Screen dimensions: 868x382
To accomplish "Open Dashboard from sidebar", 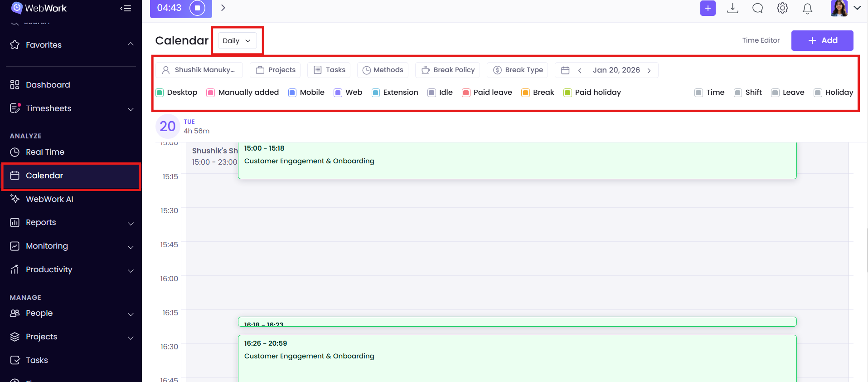I will pos(48,85).
